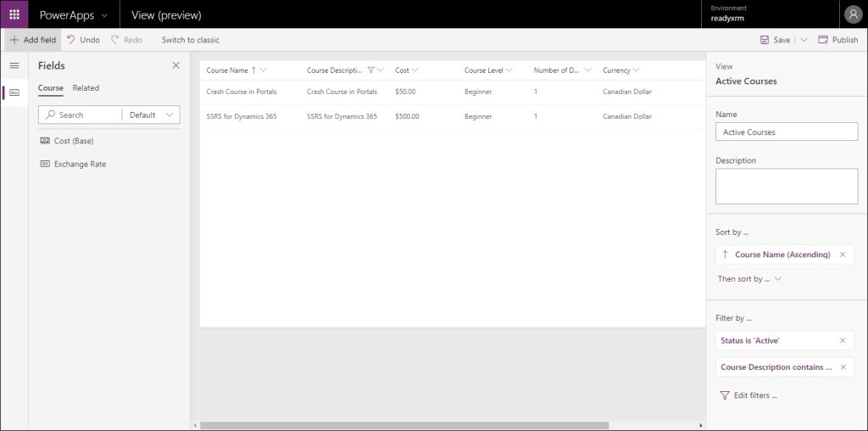The width and height of the screenshot is (868, 431).
Task: Remove the Course Name sort
Action: [x=842, y=255]
